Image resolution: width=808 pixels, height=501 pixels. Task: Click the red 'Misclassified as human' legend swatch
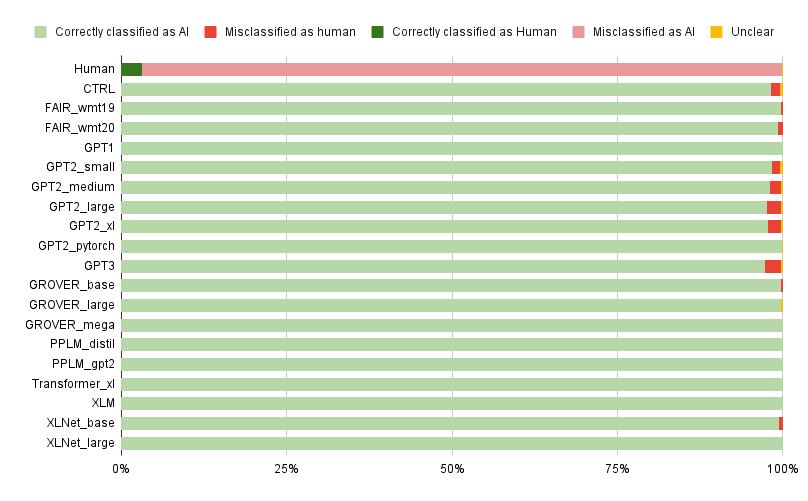[210, 32]
